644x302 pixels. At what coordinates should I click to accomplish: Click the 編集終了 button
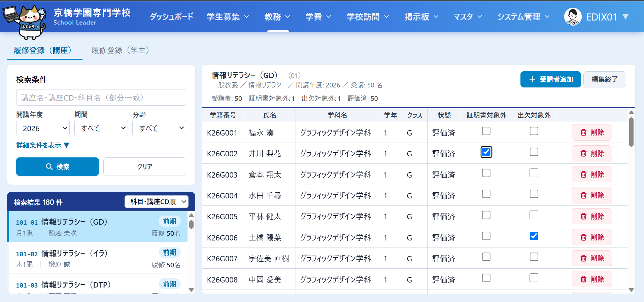click(605, 79)
